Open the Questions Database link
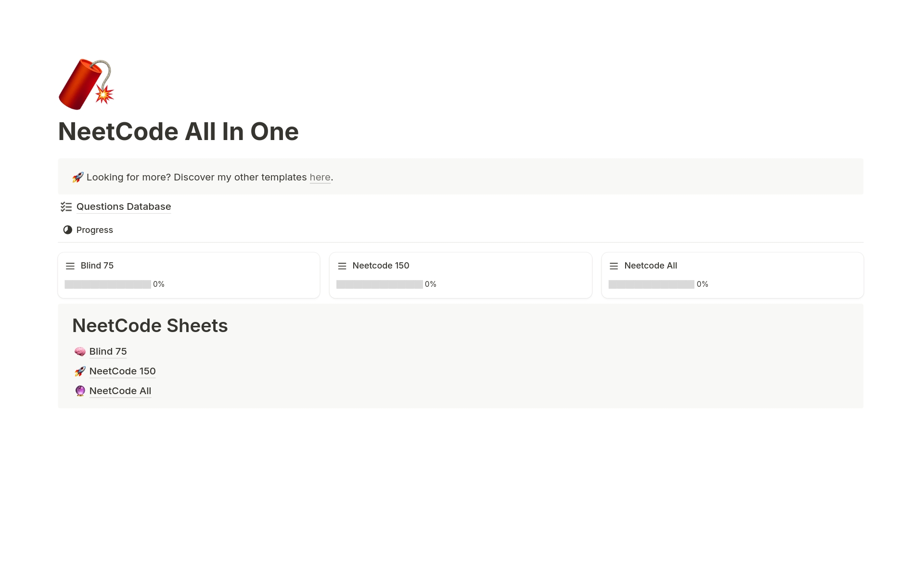 pyautogui.click(x=124, y=207)
